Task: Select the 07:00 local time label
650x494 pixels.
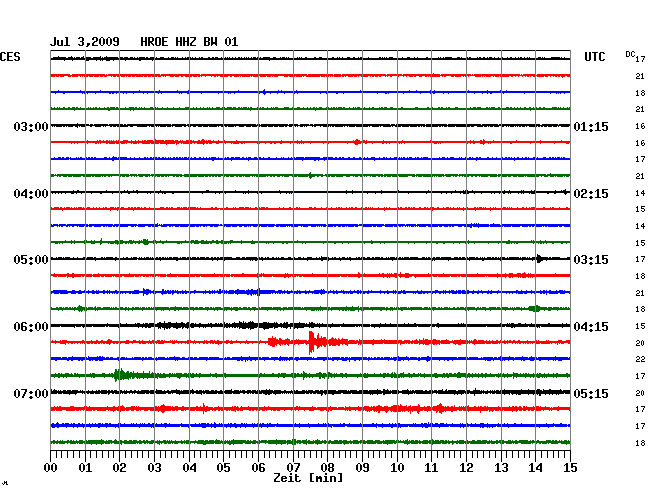Action: (31, 393)
